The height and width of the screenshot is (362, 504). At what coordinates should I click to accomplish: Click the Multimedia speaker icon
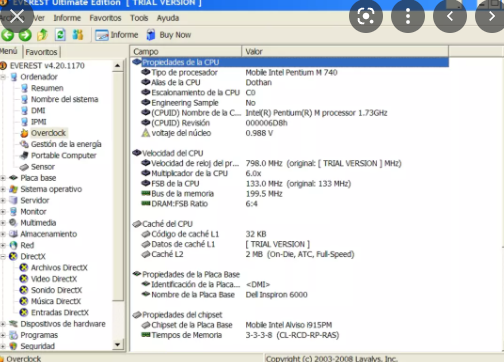pos(13,223)
